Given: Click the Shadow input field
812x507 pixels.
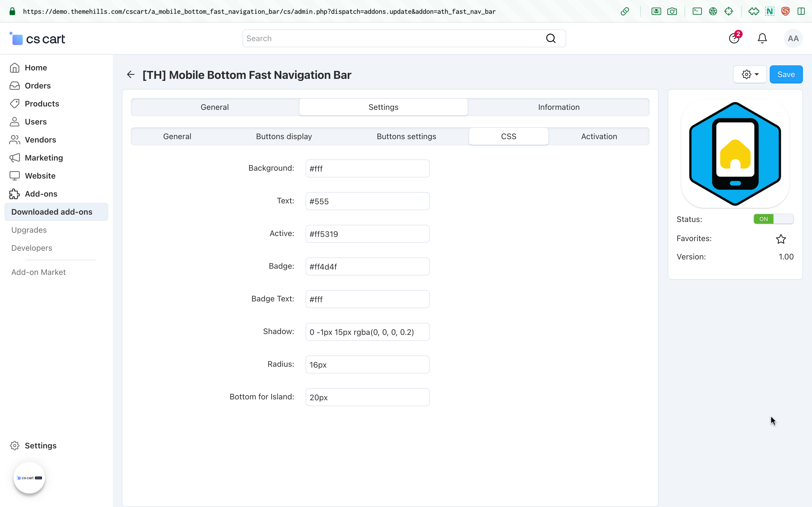Looking at the screenshot, I should pos(367,332).
